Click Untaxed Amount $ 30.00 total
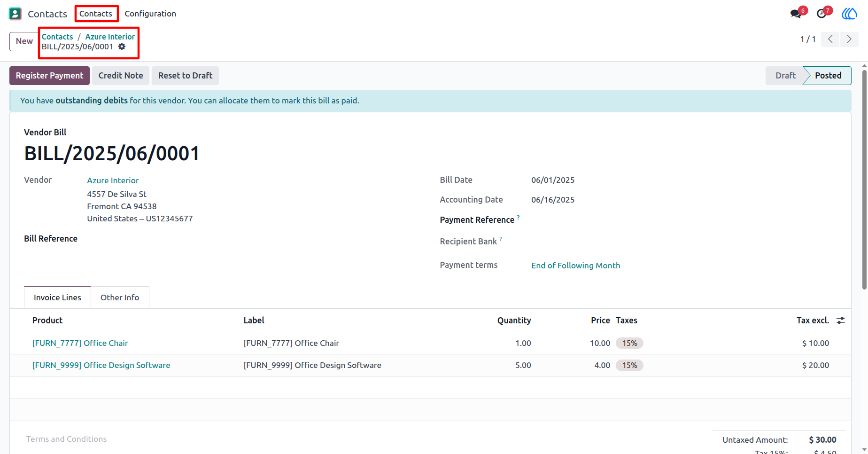This screenshot has width=868, height=454. tap(822, 440)
